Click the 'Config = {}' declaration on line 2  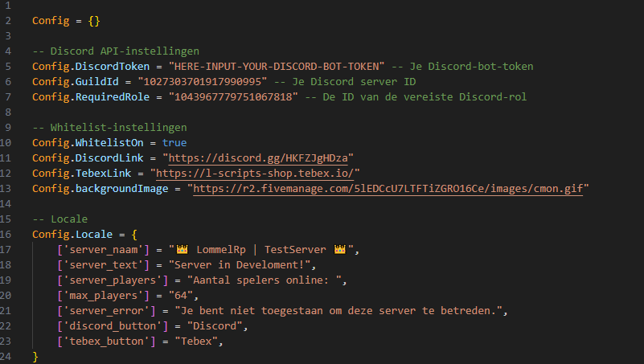(x=66, y=21)
